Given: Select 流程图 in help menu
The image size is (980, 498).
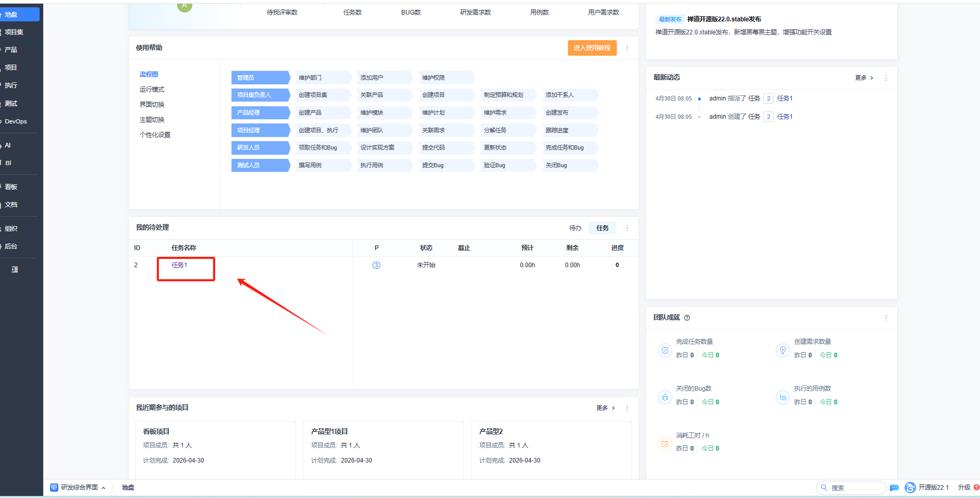Looking at the screenshot, I should pos(149,74).
